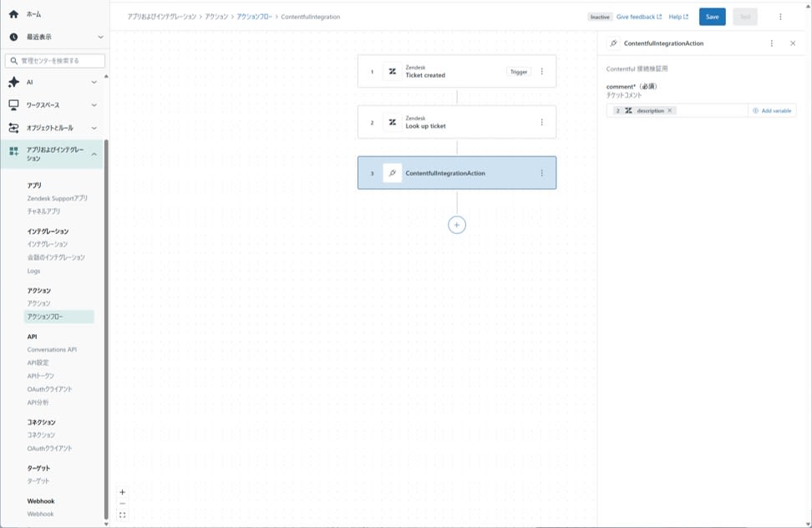The width and height of the screenshot is (812, 528).
Task: Add a new step with the plus circle
Action: (457, 225)
